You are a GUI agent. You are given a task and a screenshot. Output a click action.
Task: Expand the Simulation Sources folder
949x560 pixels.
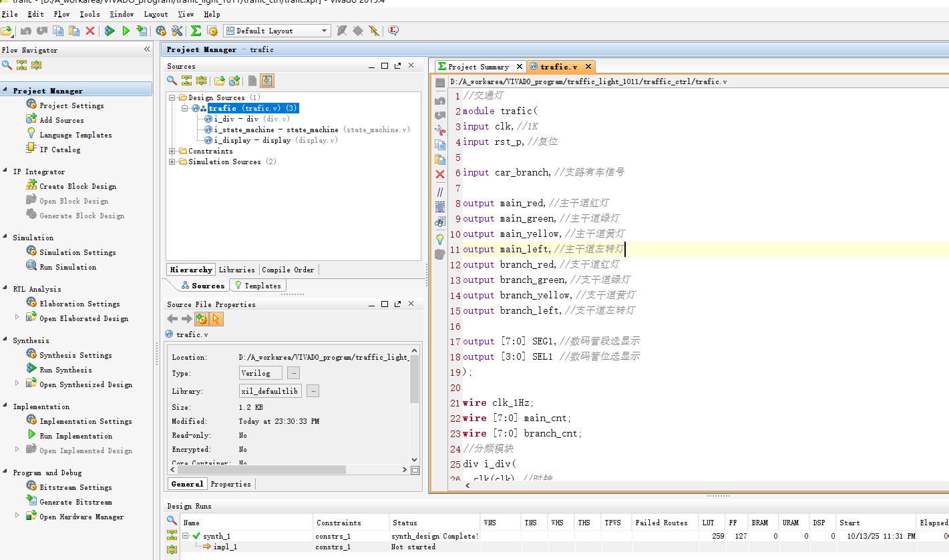coord(172,162)
